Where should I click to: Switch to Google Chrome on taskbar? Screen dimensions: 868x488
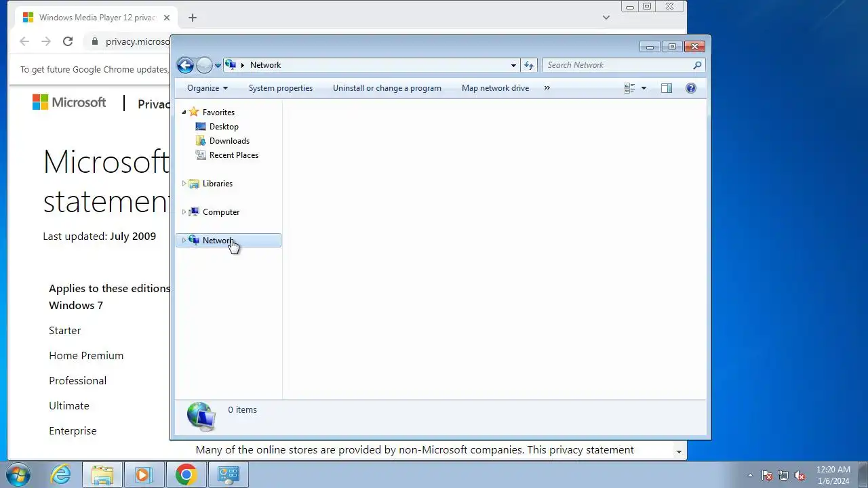pos(186,474)
